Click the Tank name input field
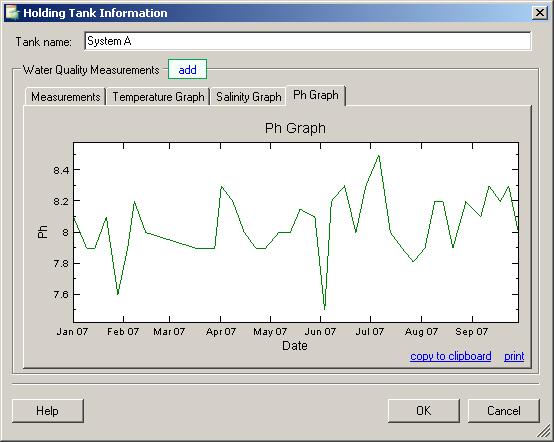The height and width of the screenshot is (442, 554). (308, 41)
